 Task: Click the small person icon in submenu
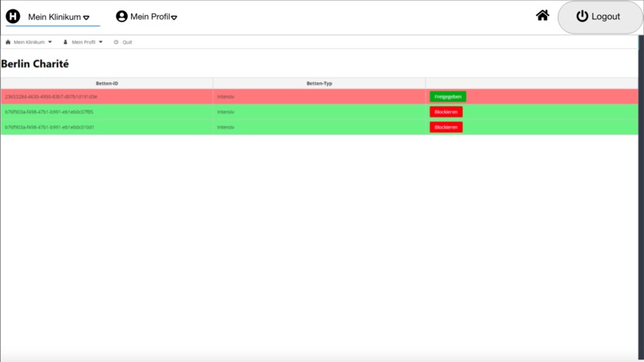click(x=66, y=42)
